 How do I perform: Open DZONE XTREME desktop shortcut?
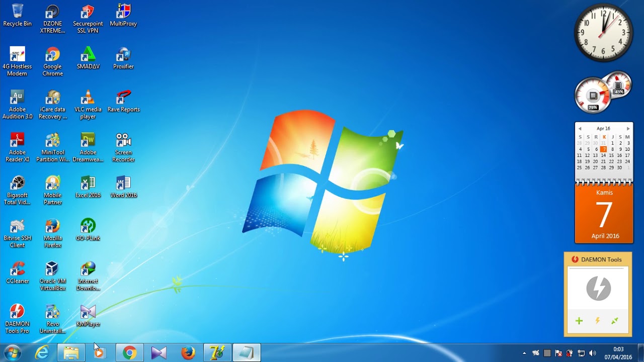coord(52,19)
